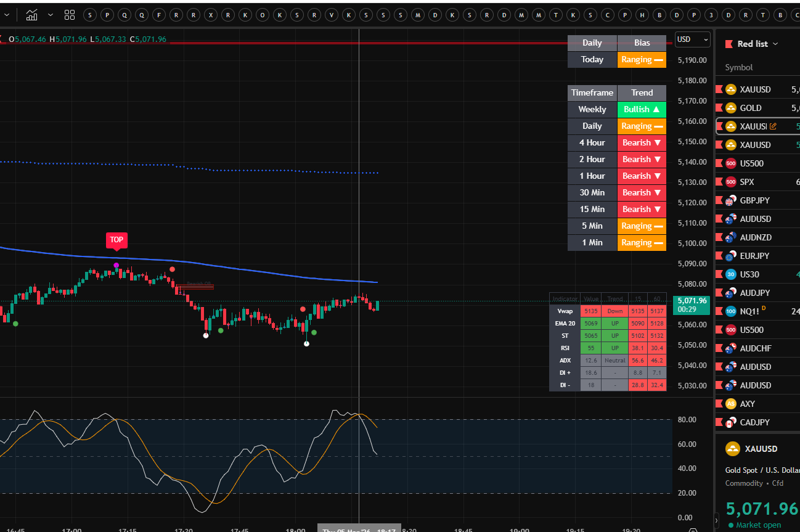Select GOLD in the watchlist
The image size is (800, 532).
(x=750, y=108)
